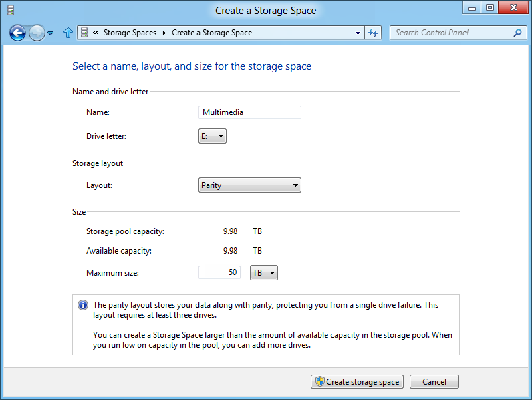The width and height of the screenshot is (532, 400).
Task: Click the greyed Forward navigation arrow
Action: (x=37, y=33)
